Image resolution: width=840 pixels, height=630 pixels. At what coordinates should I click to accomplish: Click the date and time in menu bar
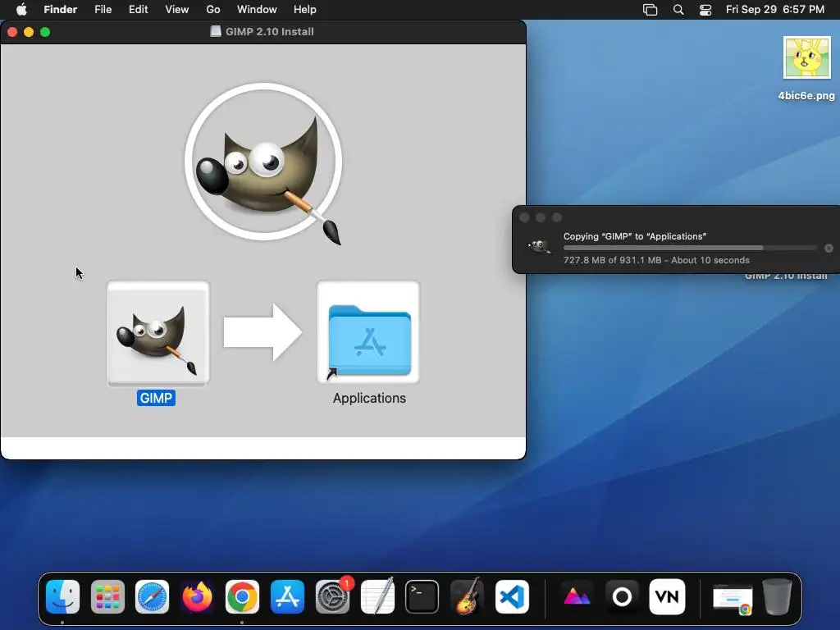pyautogui.click(x=774, y=10)
